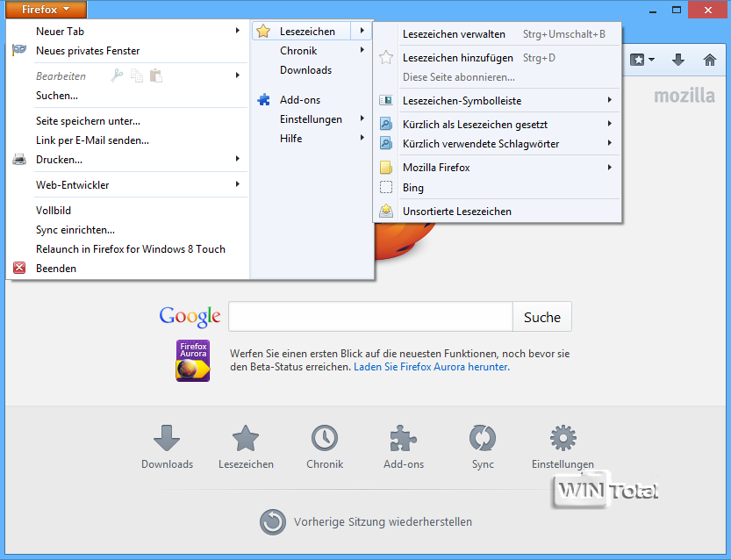The height and width of the screenshot is (560, 731).
Task: Click icon beside Kürzlich verwendete Schlagwörter
Action: coord(386,143)
